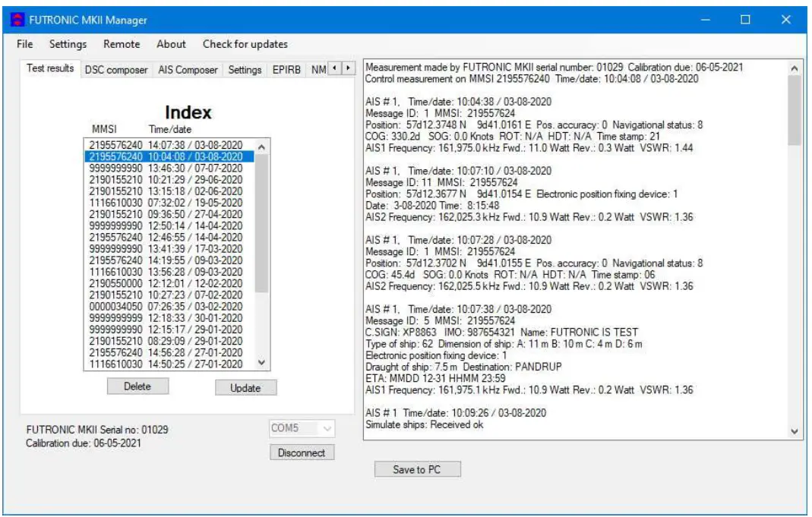This screenshot has width=812, height=517.
Task: Open the COM5 port dropdown
Action: coord(302,429)
